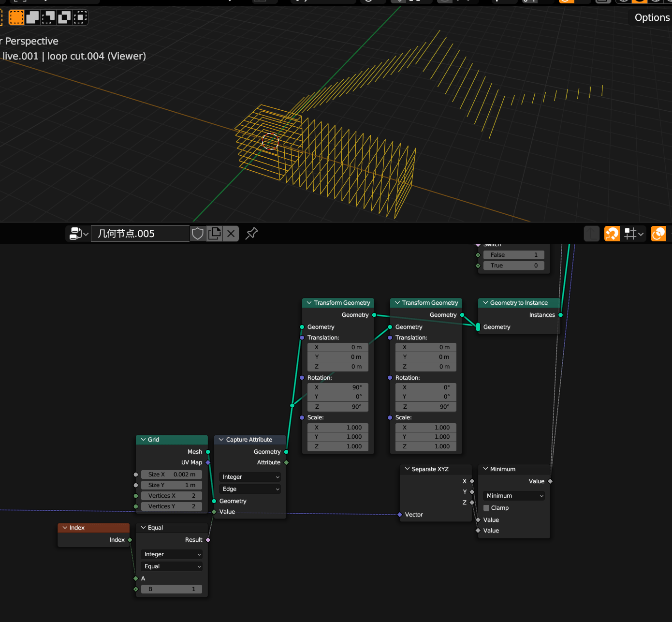Collapse the Geometry to Instance node
This screenshot has width=672, height=622.
pyautogui.click(x=485, y=303)
